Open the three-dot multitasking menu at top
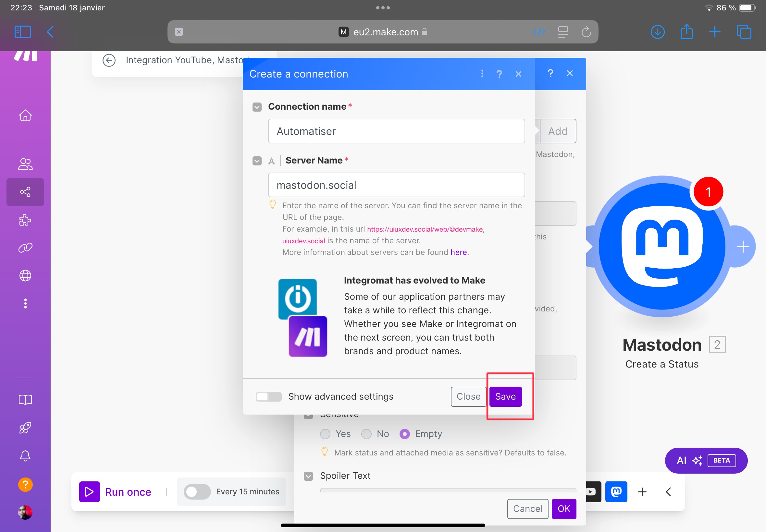 coord(383,8)
